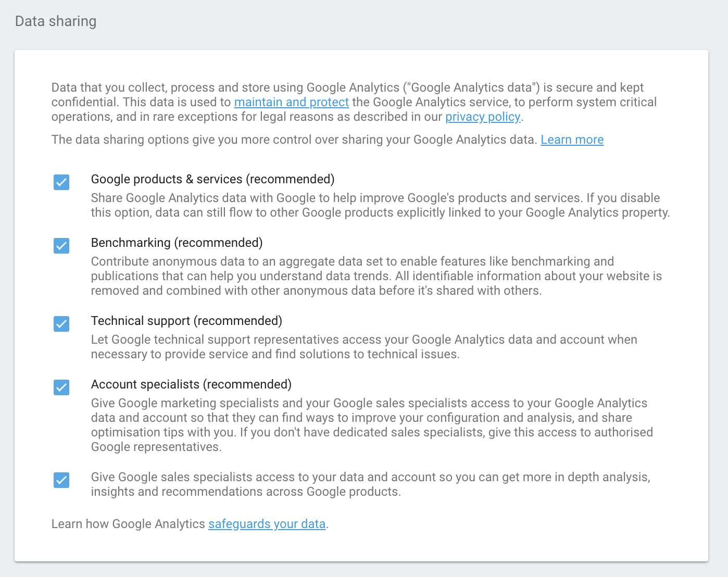Image resolution: width=728 pixels, height=577 pixels.
Task: Disable the Technical support checkbox
Action: [61, 324]
